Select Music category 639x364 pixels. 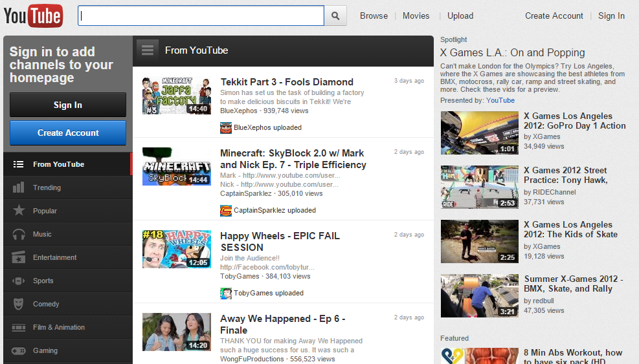pyautogui.click(x=67, y=234)
